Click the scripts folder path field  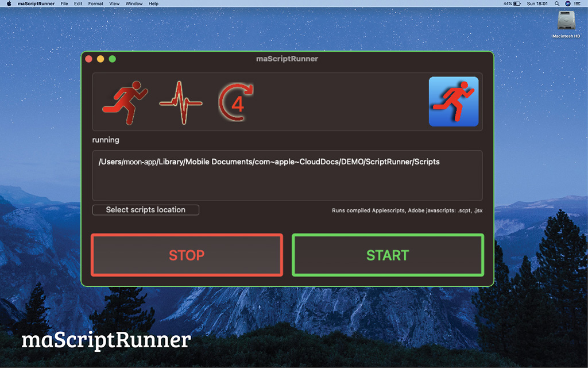point(287,175)
